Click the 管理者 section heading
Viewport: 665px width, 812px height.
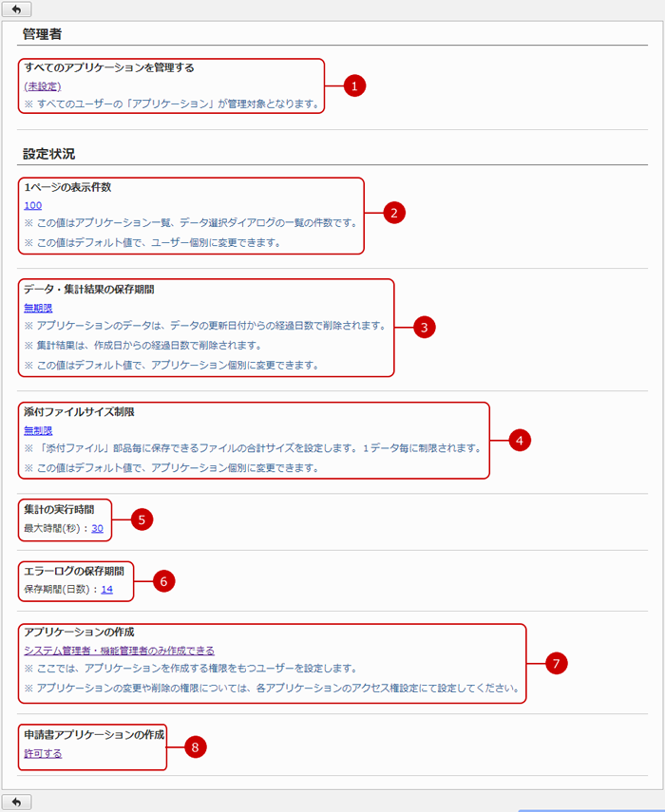coord(43,34)
